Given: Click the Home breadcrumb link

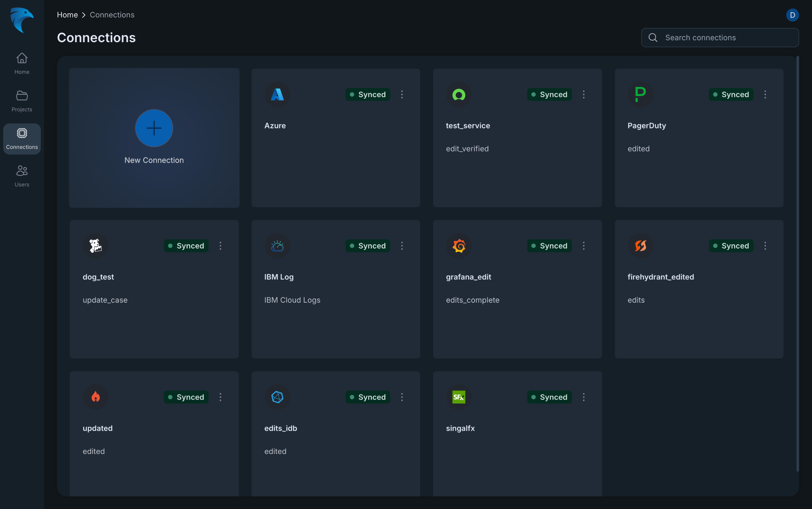Looking at the screenshot, I should click(67, 15).
